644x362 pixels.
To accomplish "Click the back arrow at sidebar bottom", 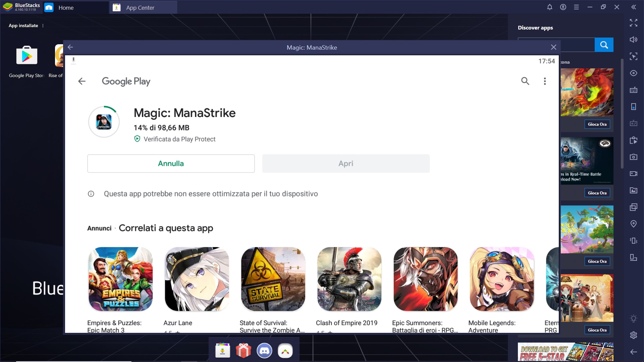I will click(x=633, y=352).
